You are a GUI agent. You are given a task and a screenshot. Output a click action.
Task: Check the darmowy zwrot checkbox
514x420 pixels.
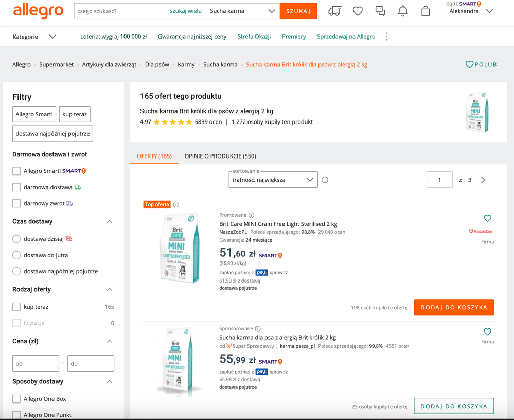tap(16, 203)
